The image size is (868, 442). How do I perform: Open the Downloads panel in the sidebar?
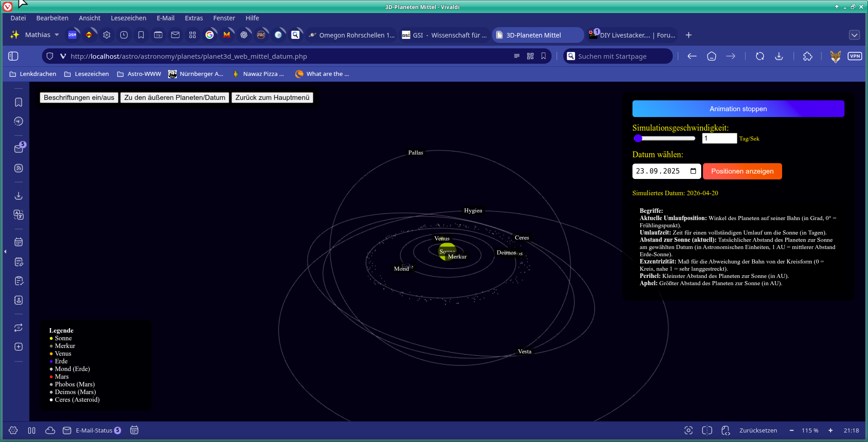pyautogui.click(x=19, y=196)
